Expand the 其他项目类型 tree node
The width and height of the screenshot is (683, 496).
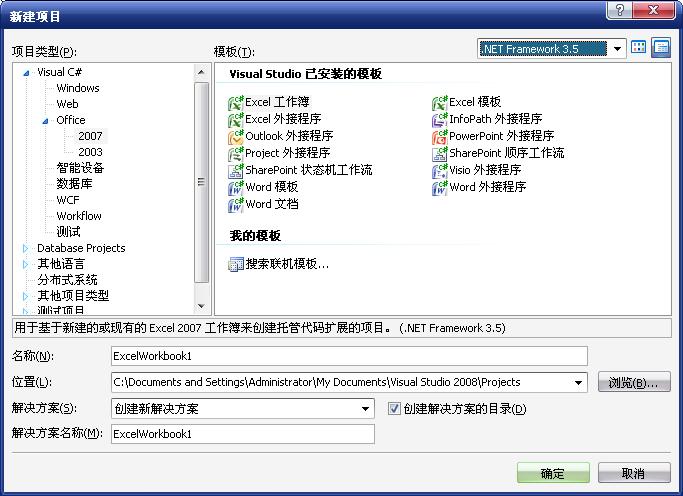25,296
